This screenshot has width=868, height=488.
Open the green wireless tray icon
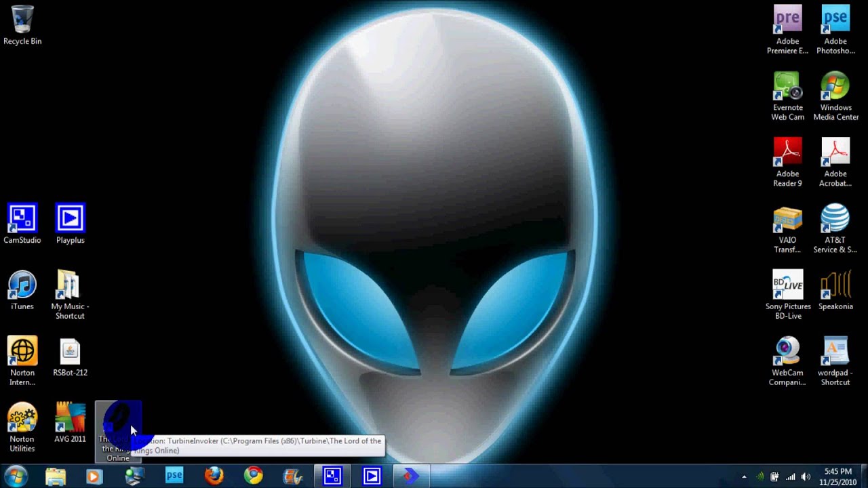click(x=759, y=476)
